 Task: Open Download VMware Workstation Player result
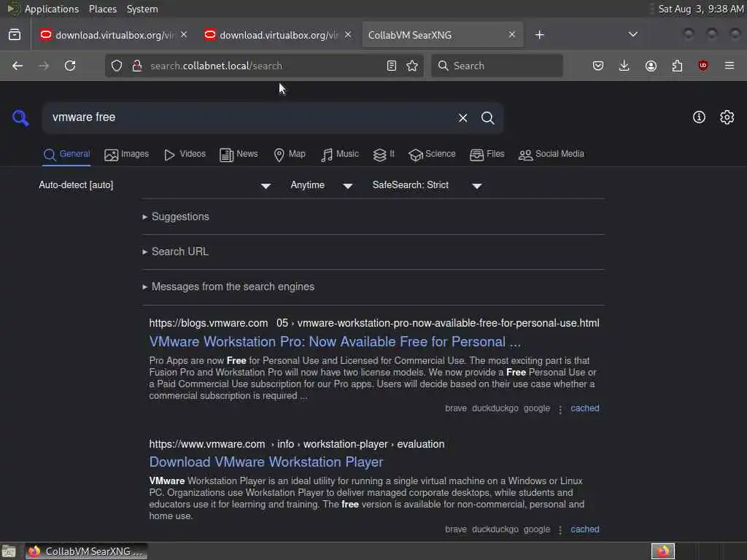pyautogui.click(x=266, y=462)
